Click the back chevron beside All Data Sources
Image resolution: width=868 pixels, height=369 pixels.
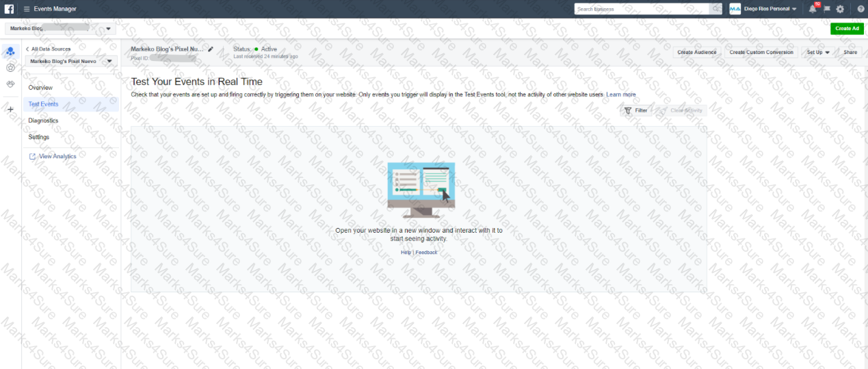tap(27, 49)
